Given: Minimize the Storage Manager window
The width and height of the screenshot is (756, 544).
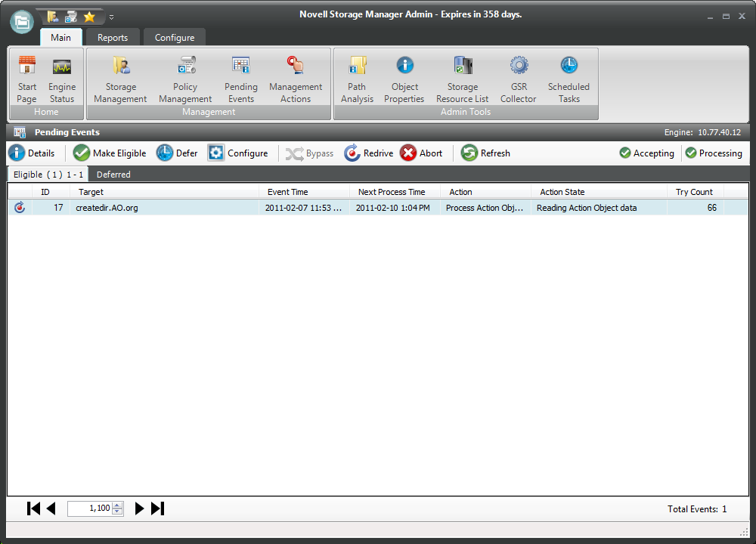Looking at the screenshot, I should point(710,17).
